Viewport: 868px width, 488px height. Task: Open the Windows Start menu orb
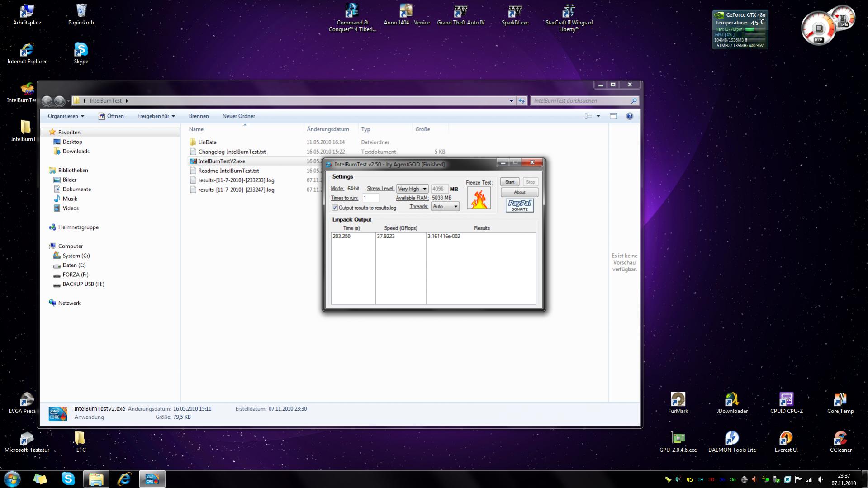(12, 479)
